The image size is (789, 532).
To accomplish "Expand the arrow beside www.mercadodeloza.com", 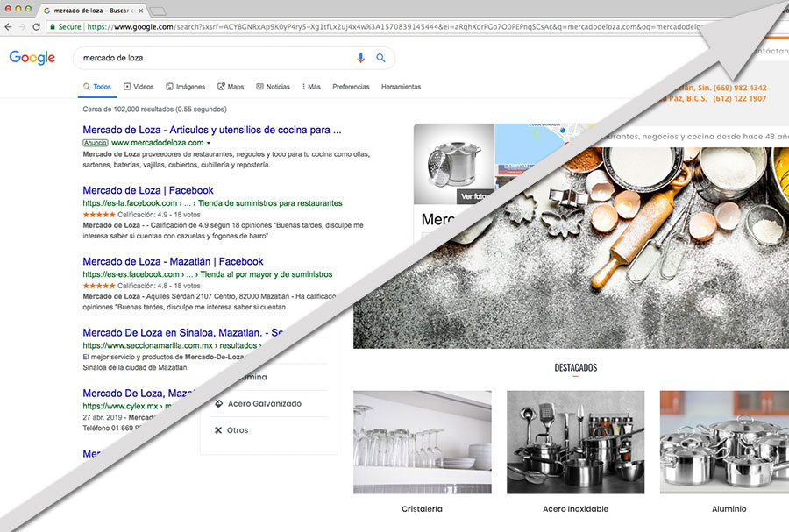I will click(209, 144).
